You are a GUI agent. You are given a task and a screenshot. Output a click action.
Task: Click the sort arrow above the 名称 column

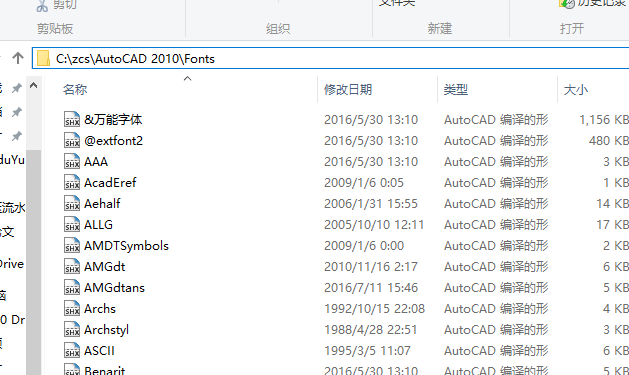[187, 79]
